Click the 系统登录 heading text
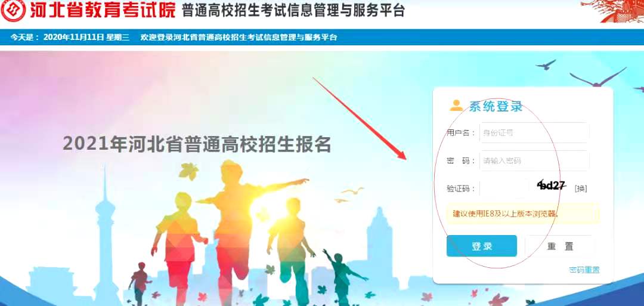The width and height of the screenshot is (644, 306). 496,106
